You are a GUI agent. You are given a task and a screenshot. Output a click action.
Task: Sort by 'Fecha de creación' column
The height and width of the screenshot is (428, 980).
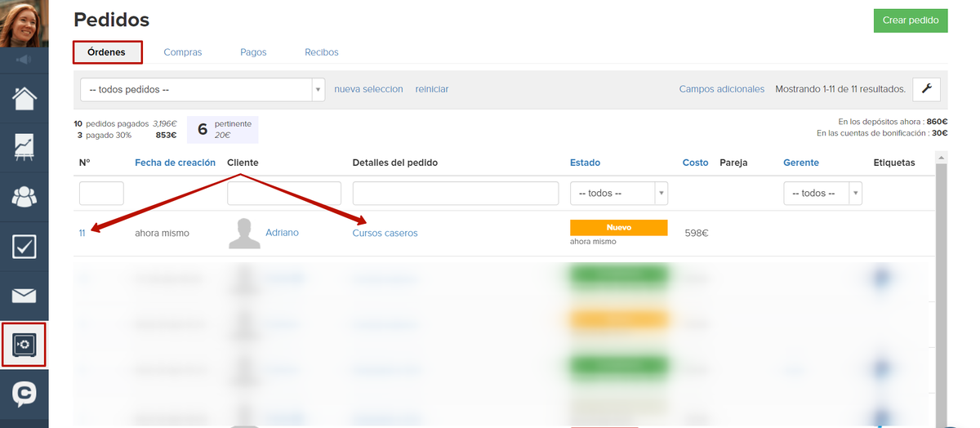coord(175,163)
